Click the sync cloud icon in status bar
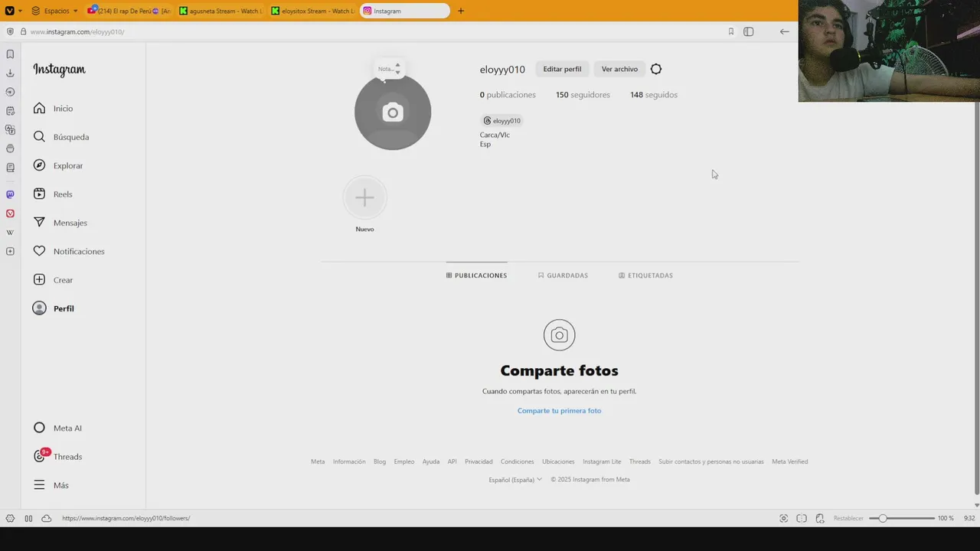Image resolution: width=980 pixels, height=551 pixels. click(x=47, y=518)
